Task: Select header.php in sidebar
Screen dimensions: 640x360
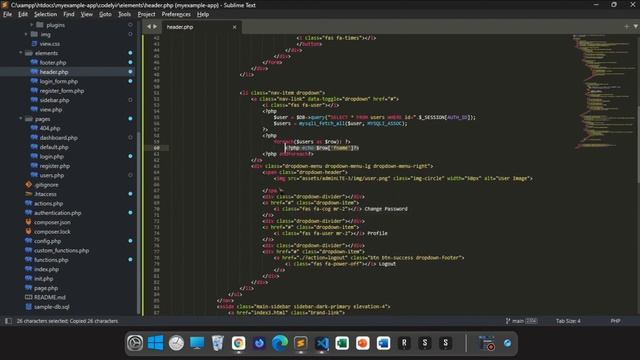Action: coord(54,72)
